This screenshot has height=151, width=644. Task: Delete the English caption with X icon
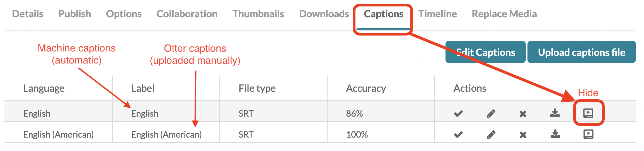point(523,114)
